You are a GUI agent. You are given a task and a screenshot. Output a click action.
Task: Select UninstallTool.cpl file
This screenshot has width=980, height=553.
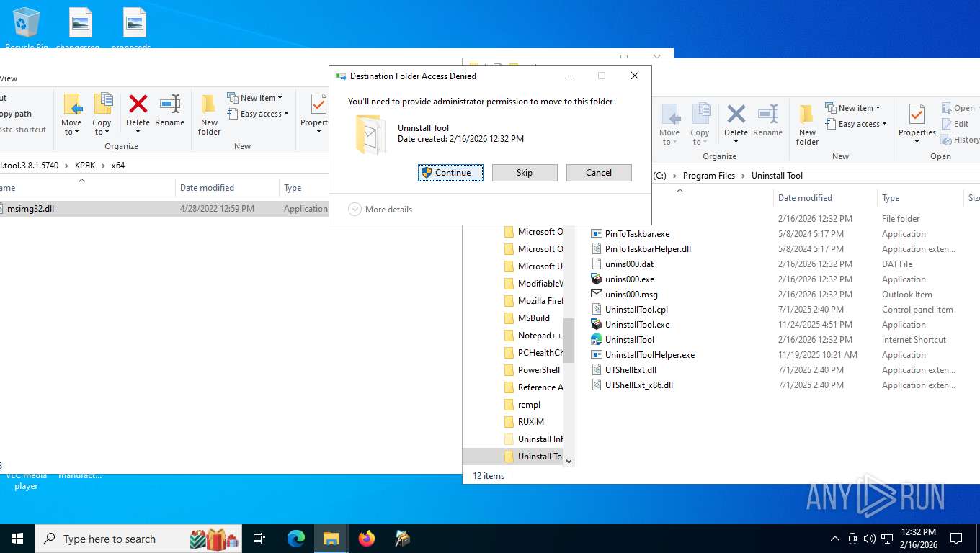636,310
